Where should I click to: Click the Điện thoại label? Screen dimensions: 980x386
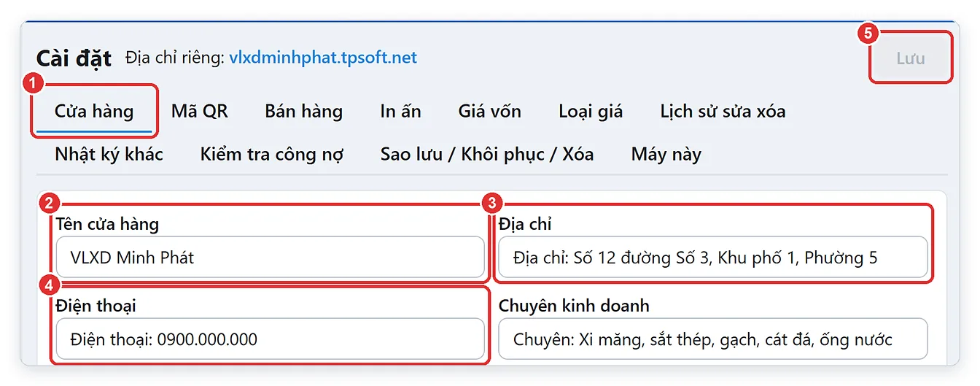96,306
